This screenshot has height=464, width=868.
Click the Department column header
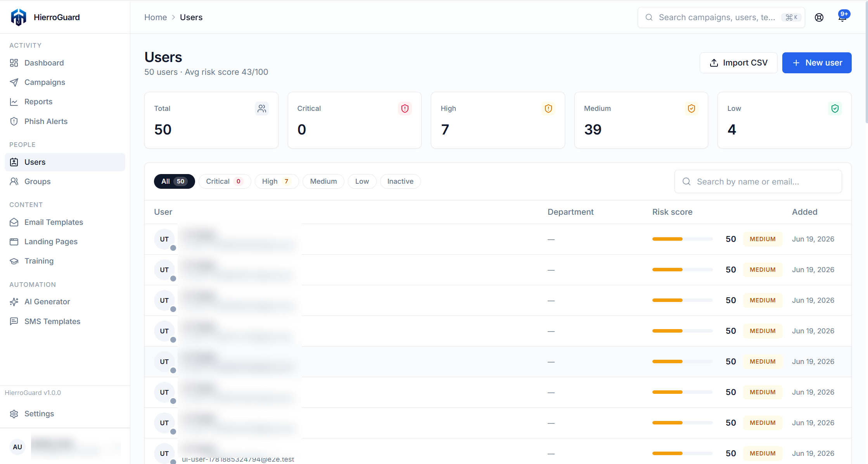point(571,212)
